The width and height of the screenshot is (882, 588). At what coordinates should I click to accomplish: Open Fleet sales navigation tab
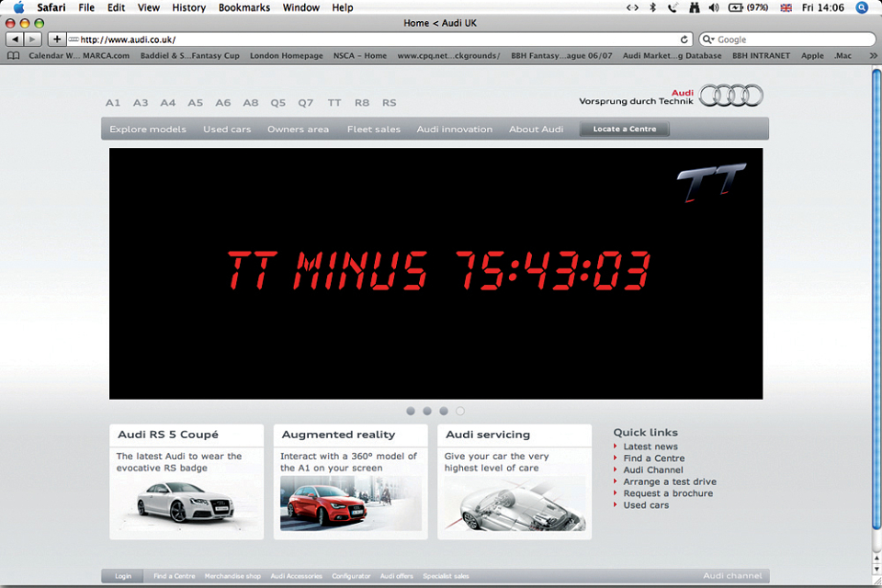[x=374, y=129]
